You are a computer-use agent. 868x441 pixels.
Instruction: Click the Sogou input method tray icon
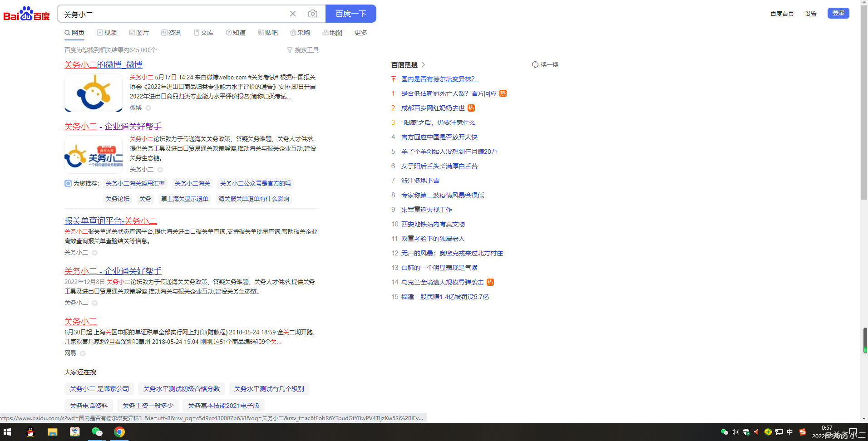pyautogui.click(x=803, y=432)
